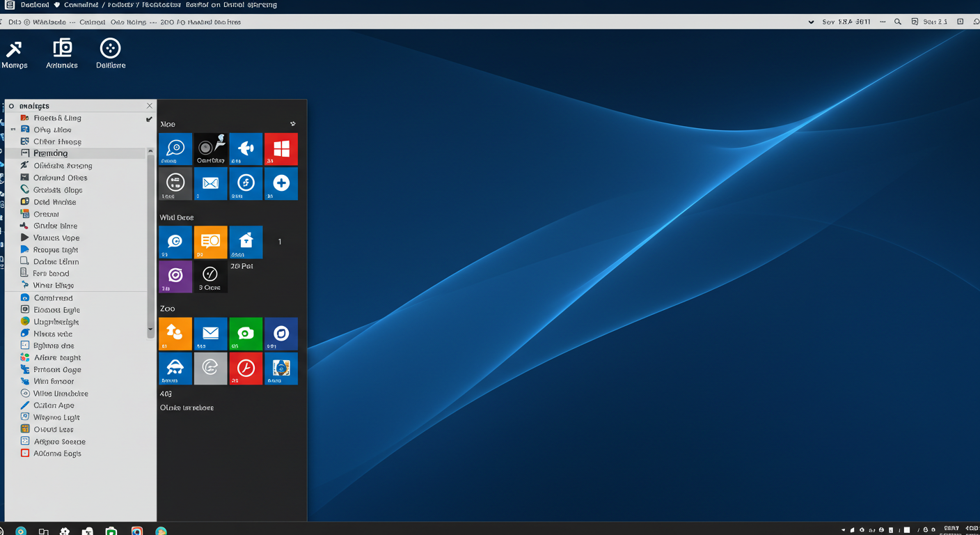This screenshot has width=980, height=535.
Task: Click the text link at the bottom of the tile panel
Action: 187,408
